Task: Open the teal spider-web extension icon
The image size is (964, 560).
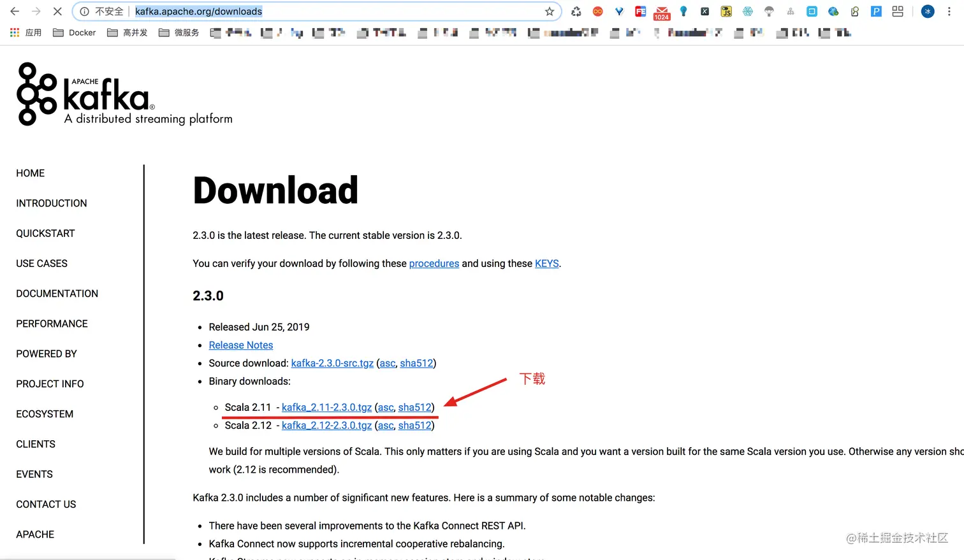Action: point(748,11)
